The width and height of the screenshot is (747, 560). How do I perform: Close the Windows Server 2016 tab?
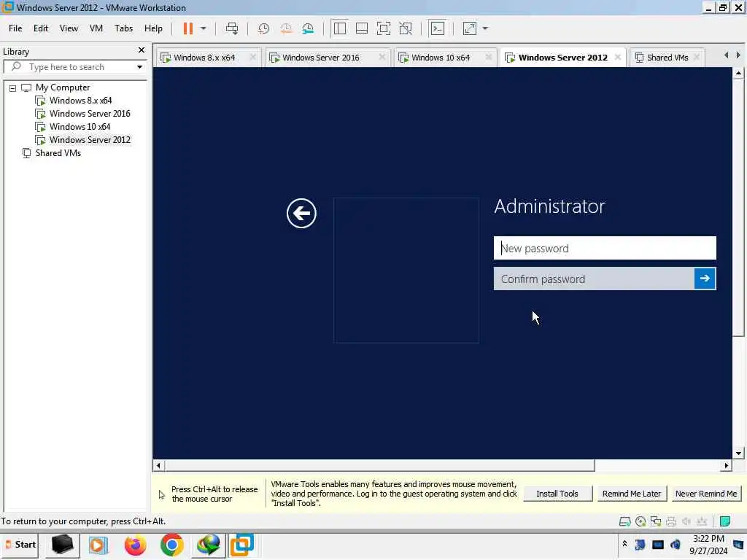382,57
